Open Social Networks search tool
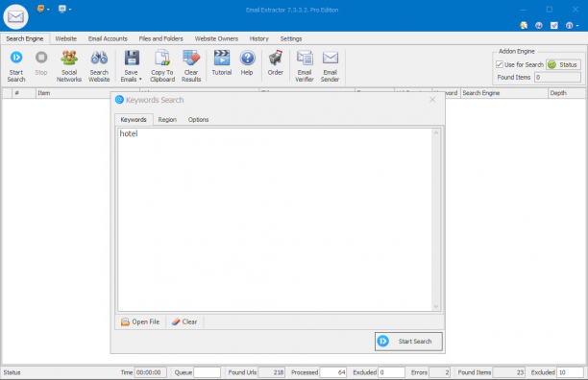The height and width of the screenshot is (380, 588). click(69, 65)
